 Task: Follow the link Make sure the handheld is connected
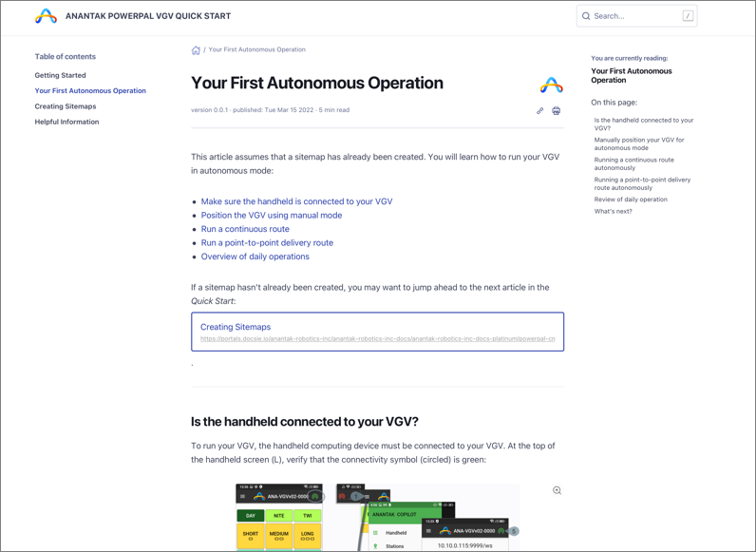296,201
